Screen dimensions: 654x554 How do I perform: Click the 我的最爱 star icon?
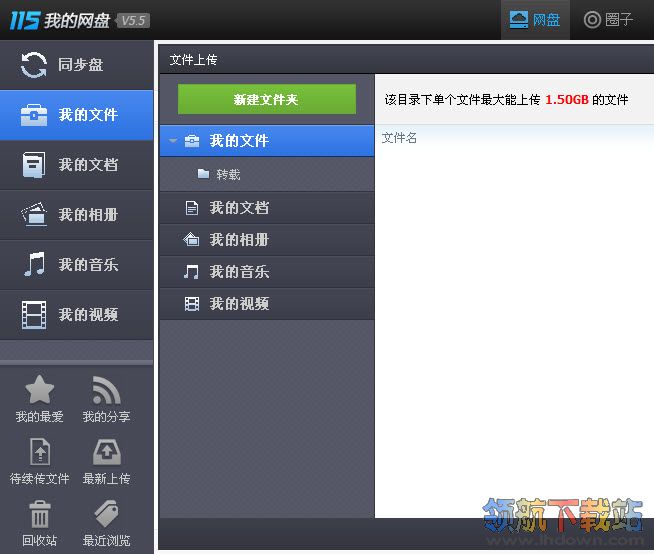tap(40, 389)
